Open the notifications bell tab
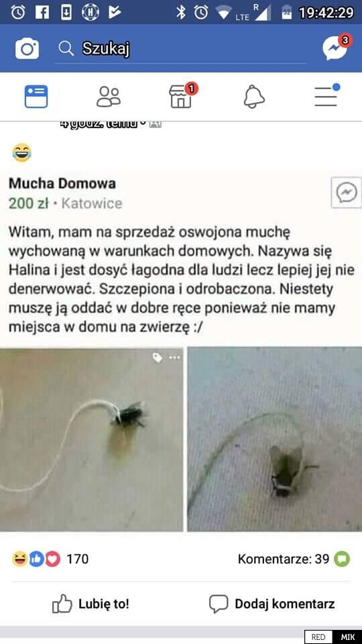Screen dimensions: 362x644 (x=254, y=97)
